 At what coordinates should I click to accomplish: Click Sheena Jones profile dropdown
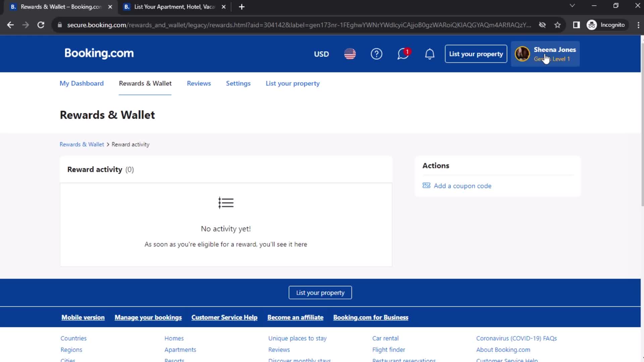[545, 54]
